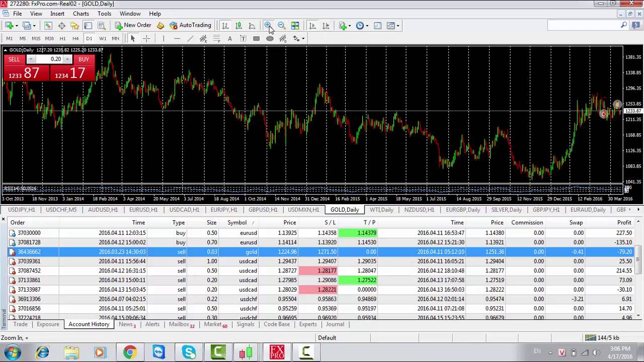Open the MetaEditor icon beside New Order
This screenshot has height=362, width=644.
[x=160, y=26]
